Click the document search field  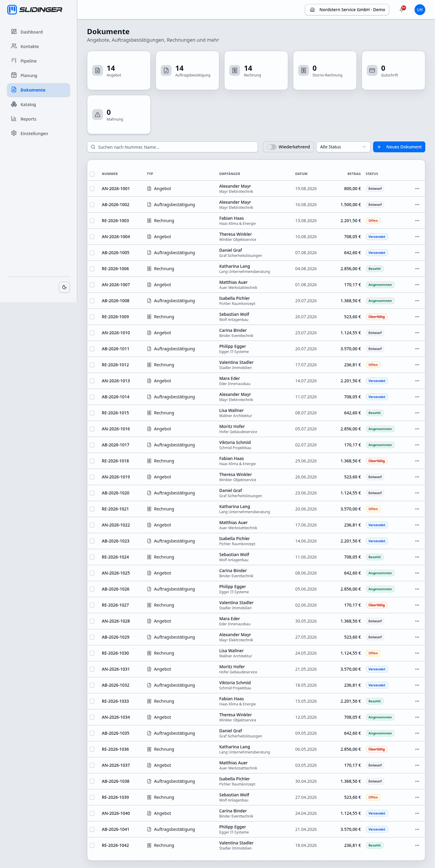[x=172, y=147]
